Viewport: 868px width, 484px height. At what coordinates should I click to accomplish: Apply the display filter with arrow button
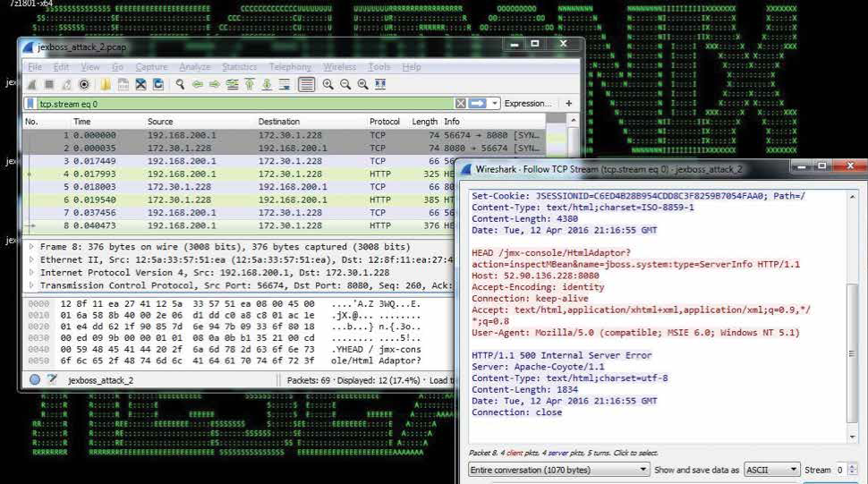[477, 104]
